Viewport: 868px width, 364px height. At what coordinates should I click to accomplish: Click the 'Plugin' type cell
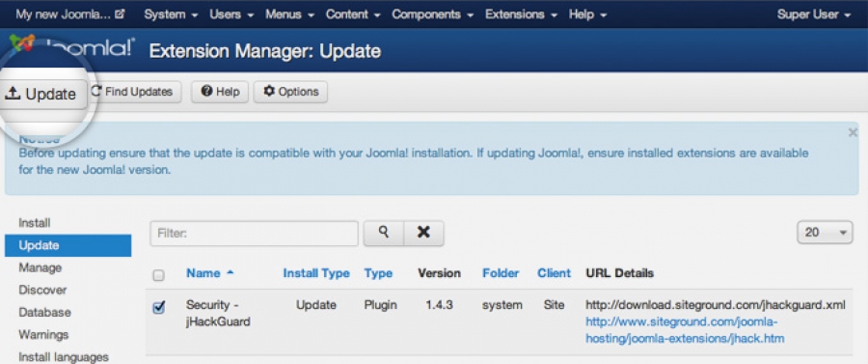[380, 305]
